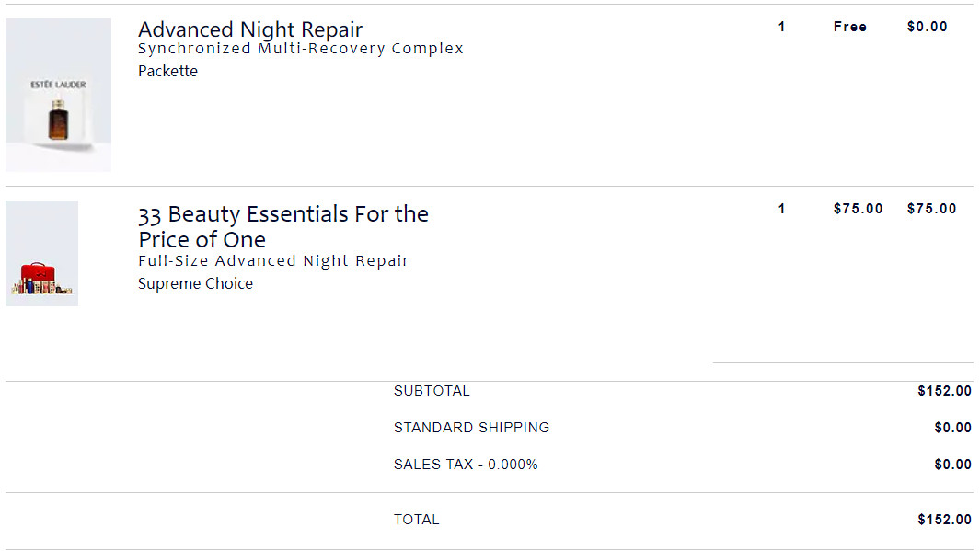Image resolution: width=980 pixels, height=551 pixels.
Task: Select the Synchronized Multi-Recovery Complex subtitle
Action: click(x=301, y=49)
